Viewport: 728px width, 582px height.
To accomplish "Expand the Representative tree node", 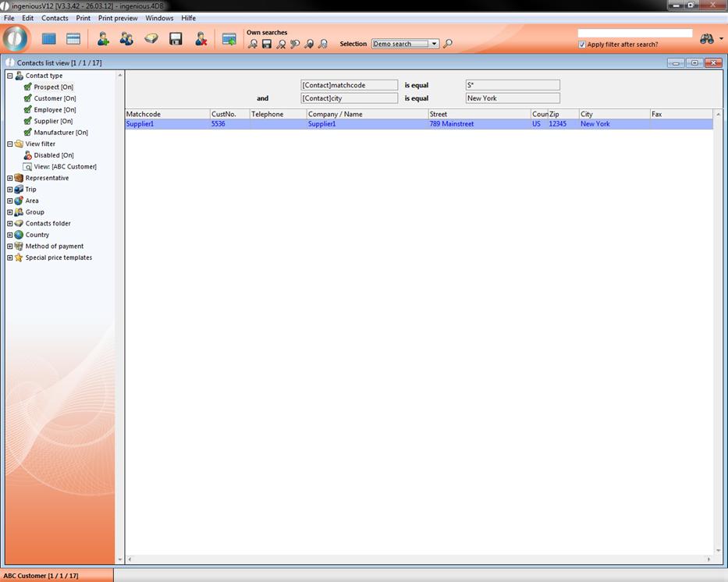I will (x=9, y=178).
